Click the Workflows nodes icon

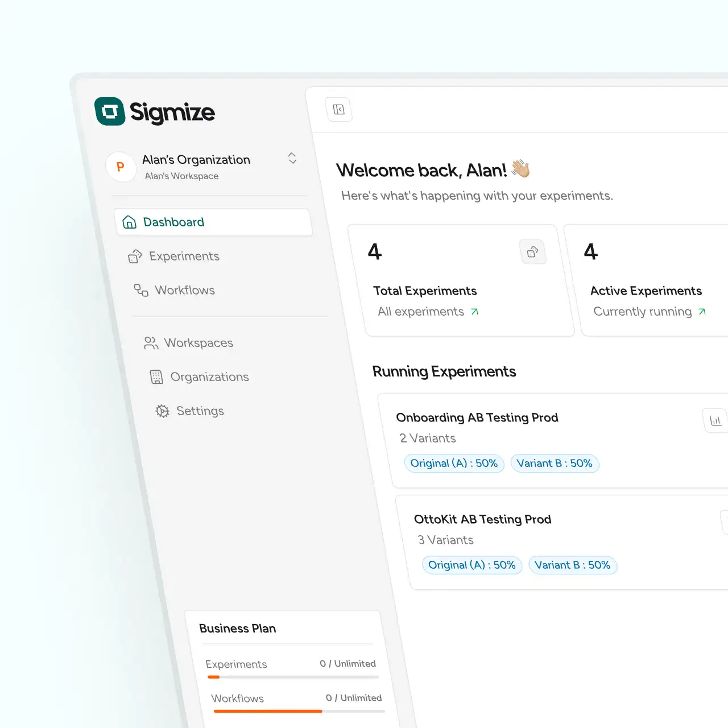(x=141, y=290)
